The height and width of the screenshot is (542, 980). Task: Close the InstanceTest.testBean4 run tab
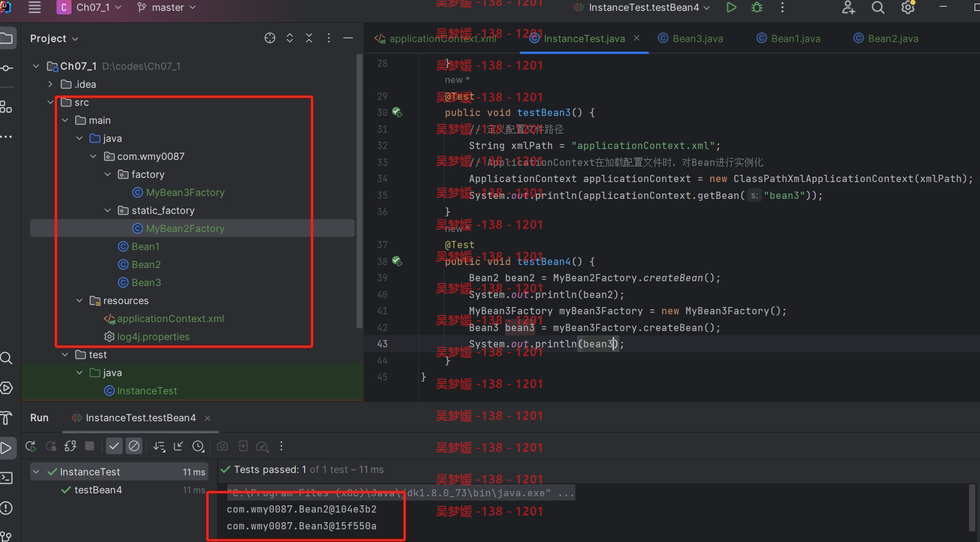[x=207, y=418]
